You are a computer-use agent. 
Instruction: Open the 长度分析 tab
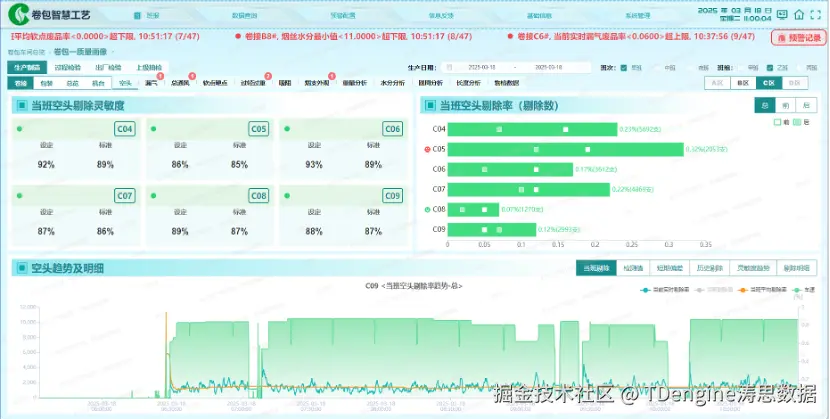click(468, 83)
